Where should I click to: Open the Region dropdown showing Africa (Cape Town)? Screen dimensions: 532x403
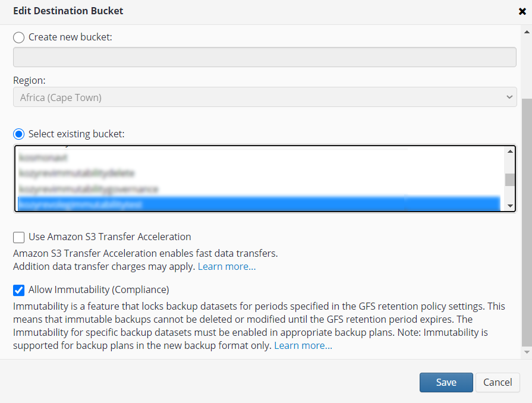pos(265,97)
